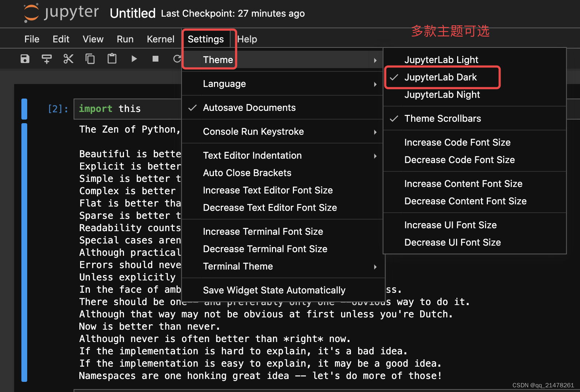Paste cell using the clipboard icon
Screen dimensions: 580x392
point(112,58)
